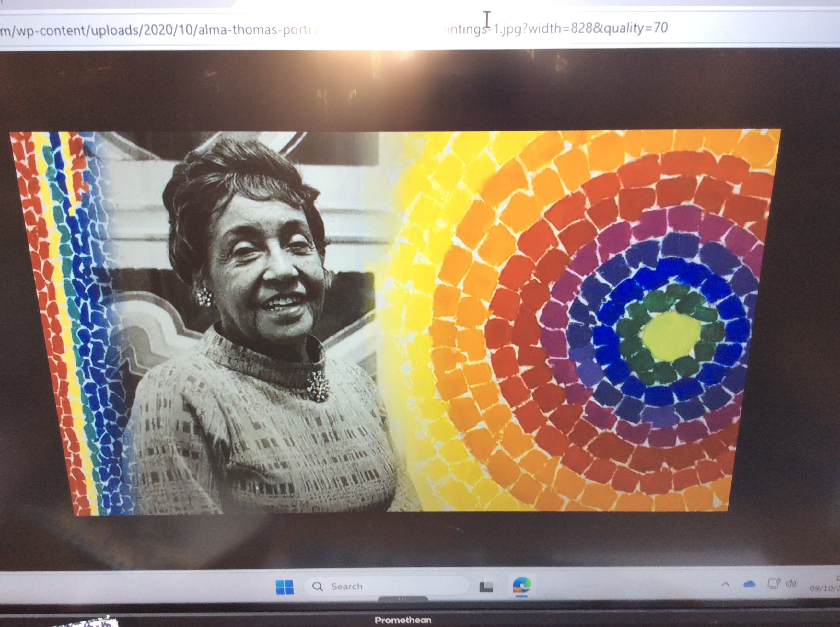Open the Windows Start menu
The image size is (840, 627).
285,587
